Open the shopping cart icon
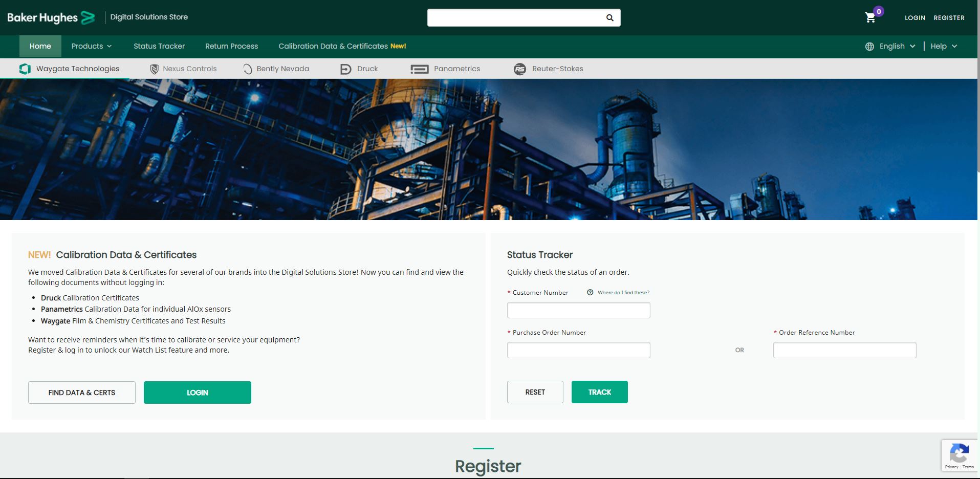Screen dimensions: 980x479 point(870,18)
